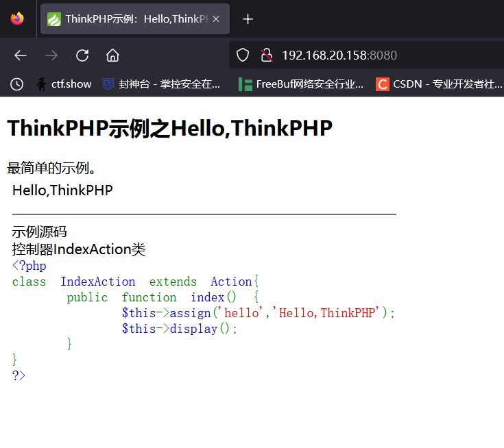Click the Hello,ThinkPHP output text
Image resolution: width=504 pixels, height=448 pixels.
[62, 190]
